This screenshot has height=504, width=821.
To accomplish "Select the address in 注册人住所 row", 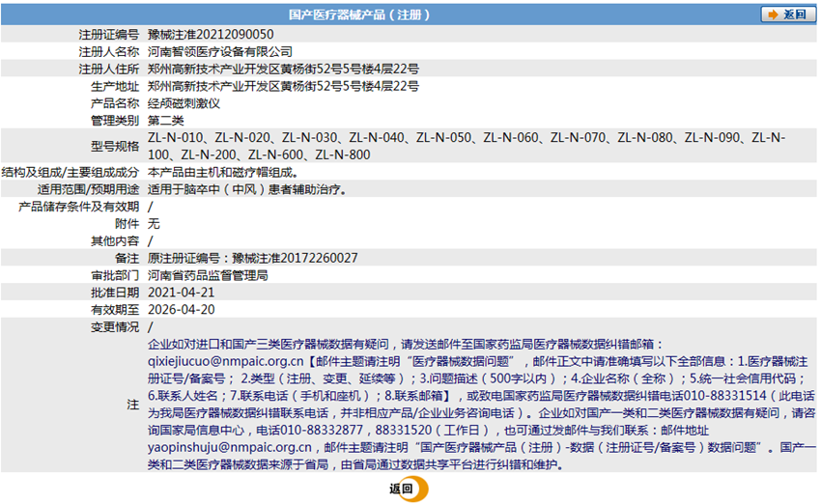I will click(x=283, y=70).
